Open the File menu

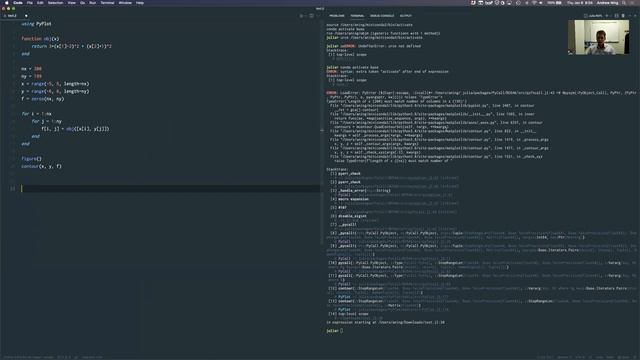[30, 2]
